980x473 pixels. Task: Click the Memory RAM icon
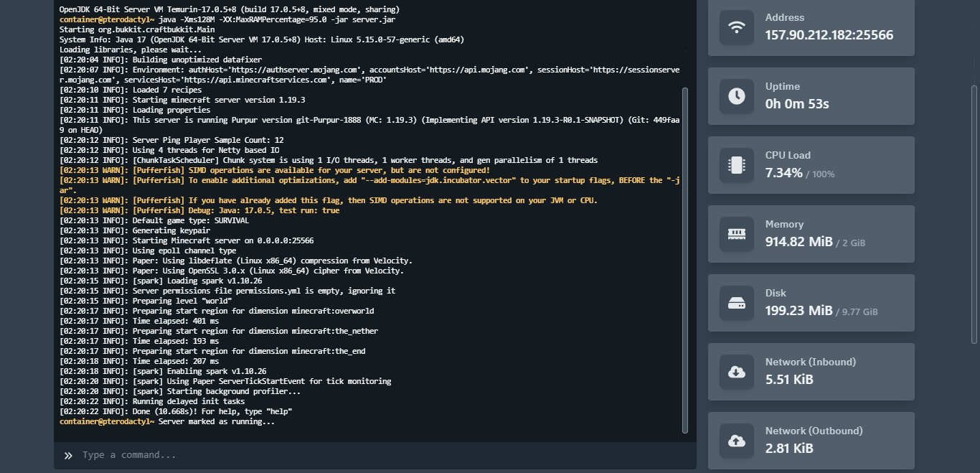pos(736,234)
